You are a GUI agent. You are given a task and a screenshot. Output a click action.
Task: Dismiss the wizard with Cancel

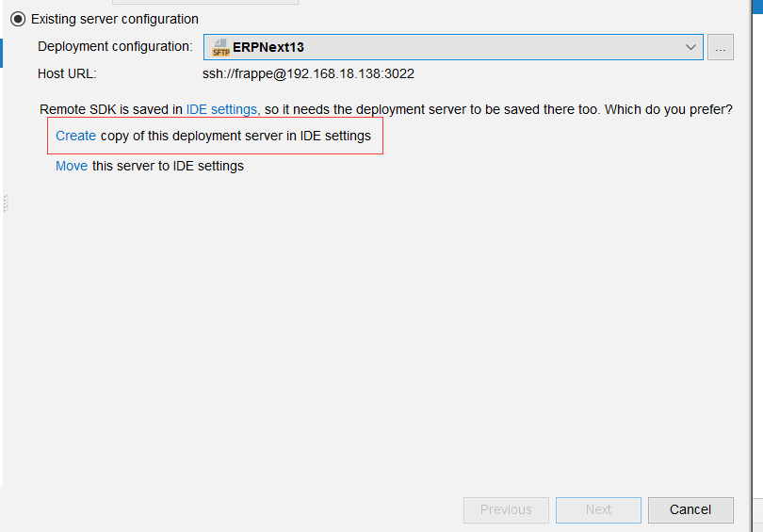[x=690, y=509]
